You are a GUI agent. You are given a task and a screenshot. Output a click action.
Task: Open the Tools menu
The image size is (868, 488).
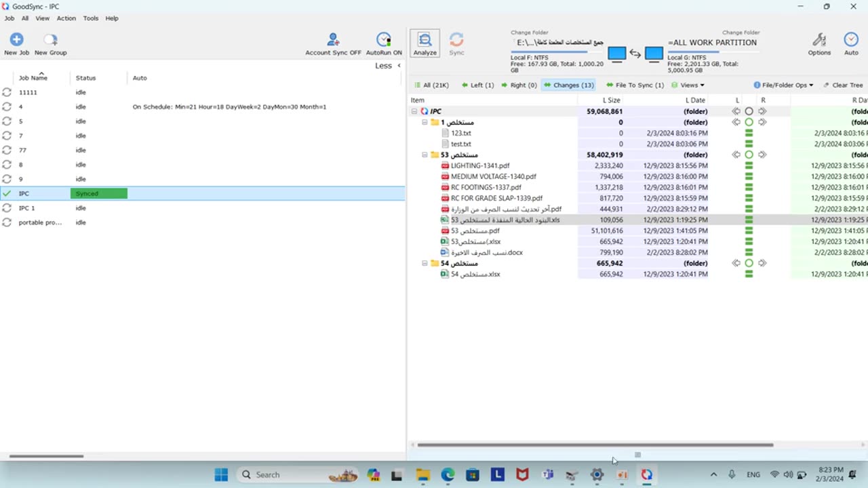[x=91, y=18]
